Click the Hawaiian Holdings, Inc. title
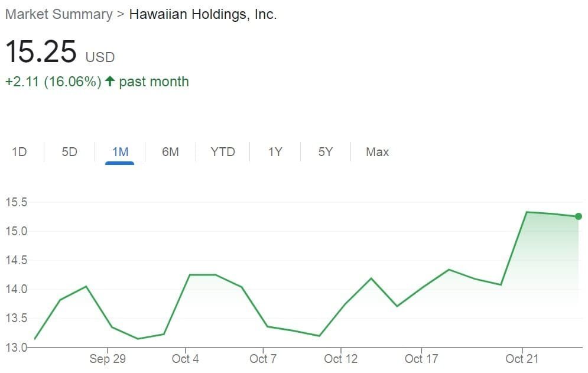This screenshot has height=373, width=588. point(203,15)
